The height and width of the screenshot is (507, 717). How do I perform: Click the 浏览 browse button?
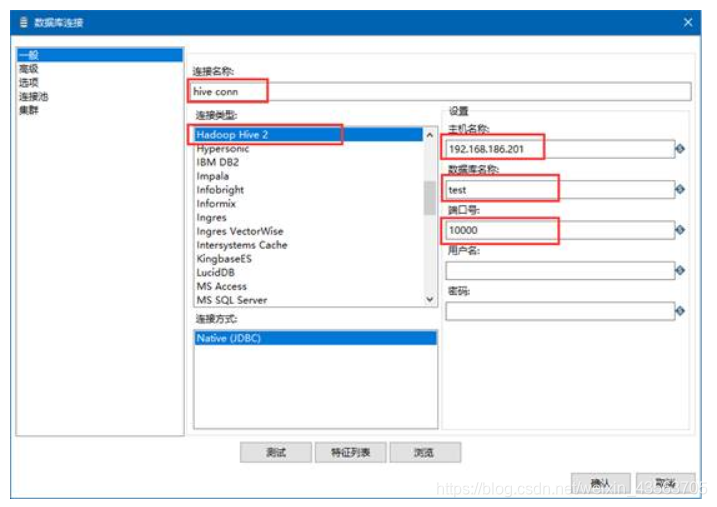point(425,453)
